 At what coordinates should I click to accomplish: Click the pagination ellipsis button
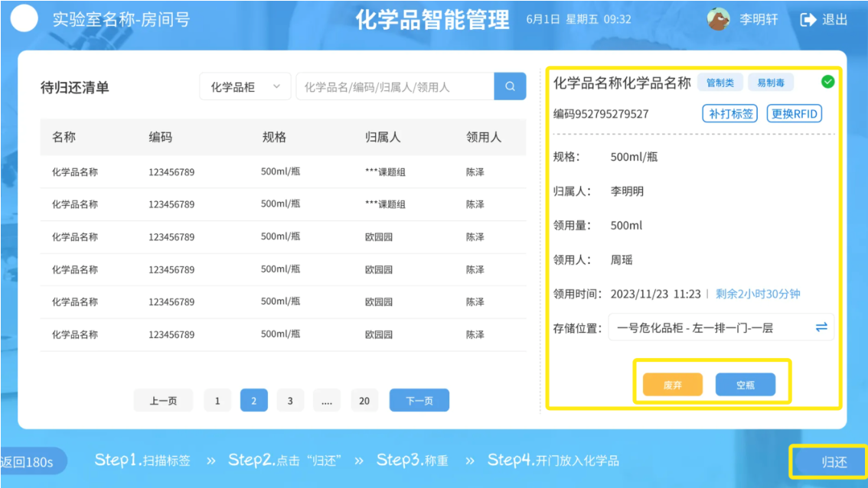[x=327, y=401]
